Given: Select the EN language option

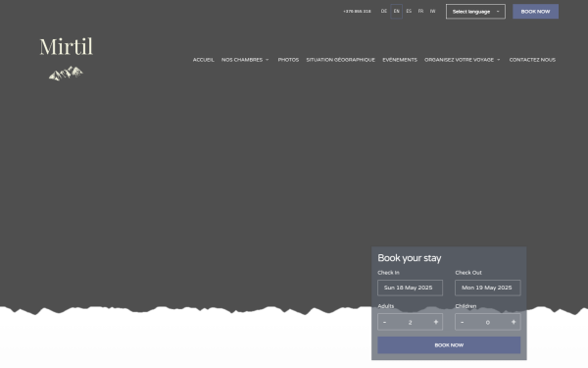Looking at the screenshot, I should pyautogui.click(x=396, y=11).
